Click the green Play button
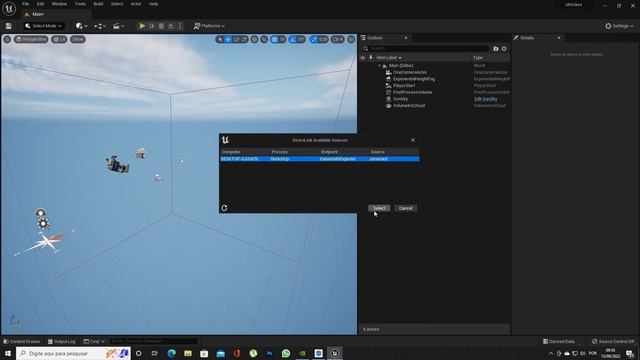This screenshot has width=640, height=360. 142,26
